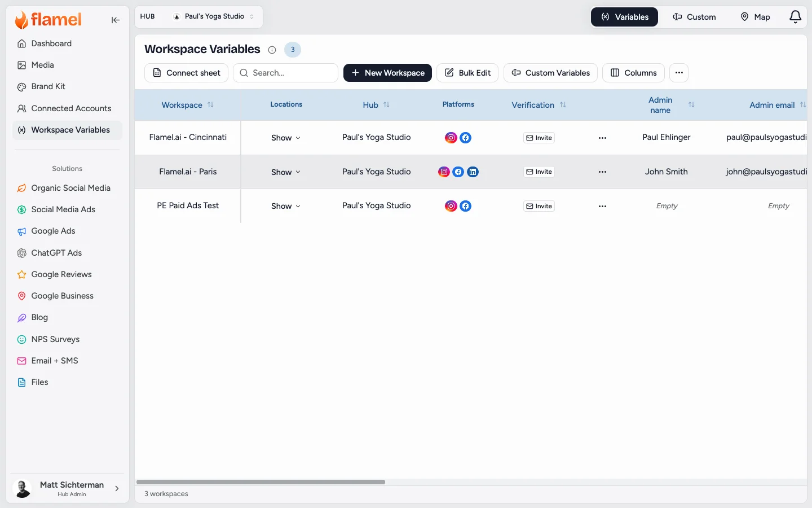Collapse the sidebar with the arrow icon
Image resolution: width=812 pixels, height=508 pixels.
pos(116,20)
